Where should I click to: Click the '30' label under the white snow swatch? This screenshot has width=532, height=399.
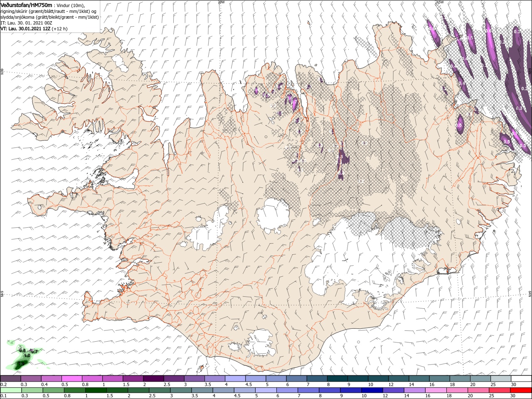click(513, 384)
